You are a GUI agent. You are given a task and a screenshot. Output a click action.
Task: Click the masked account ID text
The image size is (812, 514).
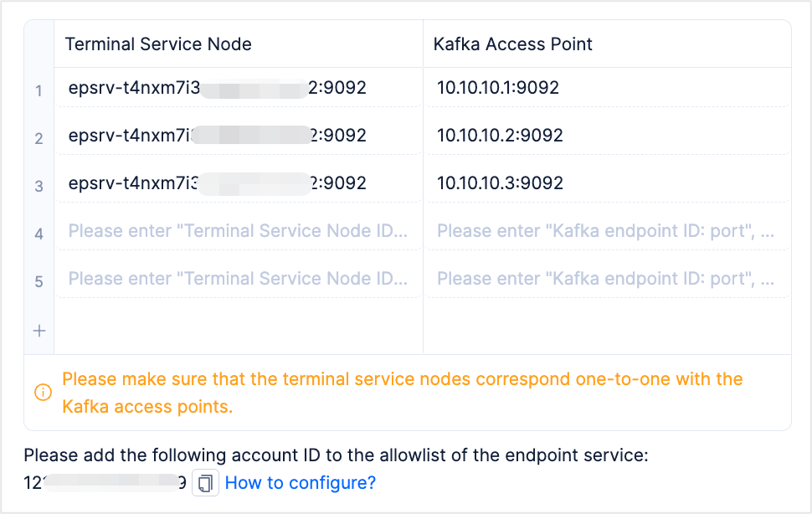coord(105,483)
